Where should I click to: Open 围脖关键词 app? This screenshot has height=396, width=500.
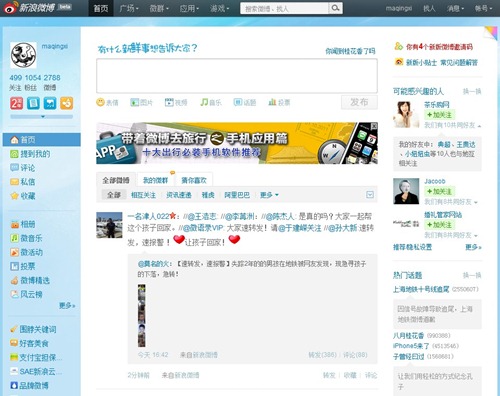click(33, 329)
